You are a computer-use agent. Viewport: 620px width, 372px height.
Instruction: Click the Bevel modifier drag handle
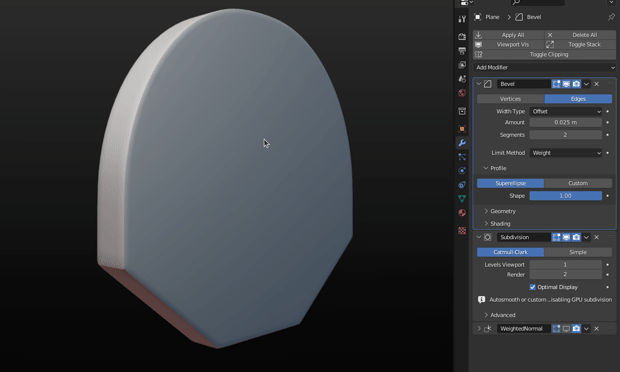tap(611, 84)
